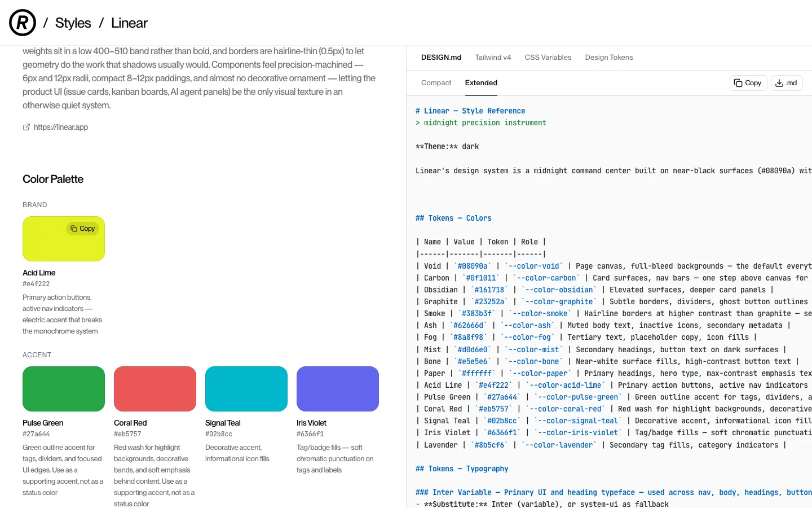The width and height of the screenshot is (812, 508).
Task: Click the '# Linear — Style Reference' heading line
Action: point(470,111)
